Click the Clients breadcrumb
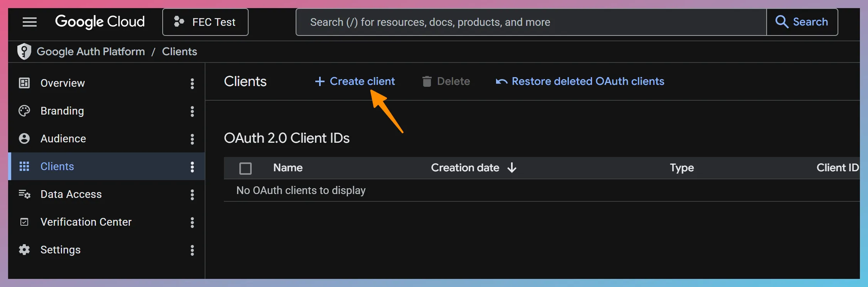Viewport: 868px width, 287px height. tap(180, 51)
